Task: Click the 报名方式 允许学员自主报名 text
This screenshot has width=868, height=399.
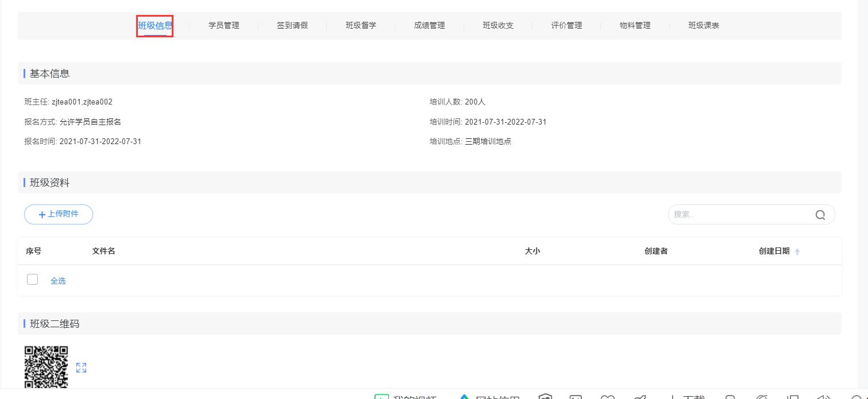Action: click(x=73, y=122)
